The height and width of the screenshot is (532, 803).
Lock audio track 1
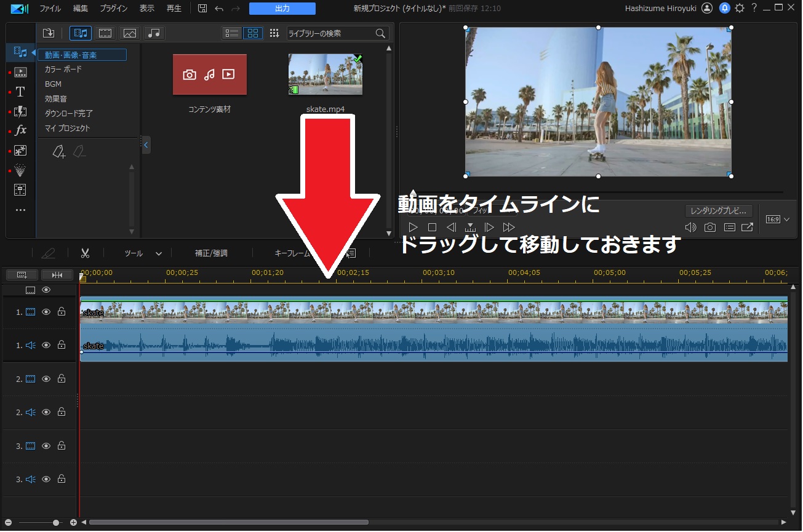[x=62, y=345]
